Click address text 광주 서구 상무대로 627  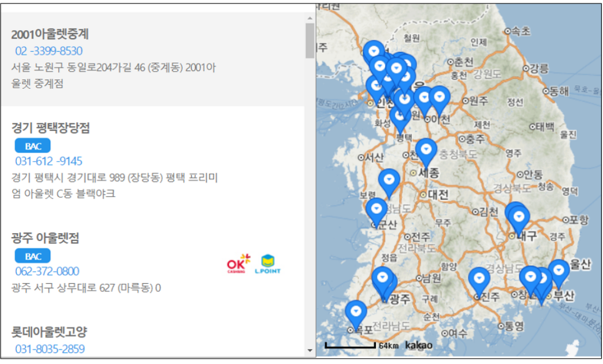point(63,288)
